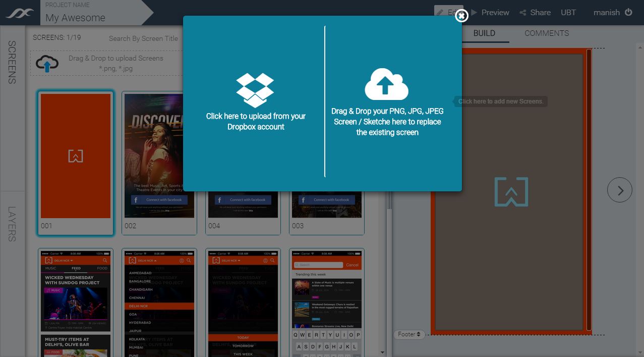Click the app logo in top-left corner

pyautogui.click(x=20, y=13)
